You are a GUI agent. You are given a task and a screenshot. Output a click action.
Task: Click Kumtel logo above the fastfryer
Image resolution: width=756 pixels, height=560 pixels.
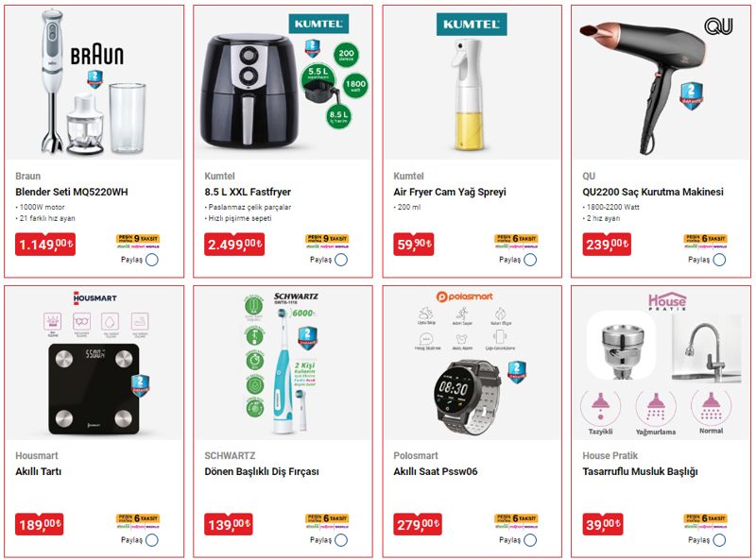318,24
